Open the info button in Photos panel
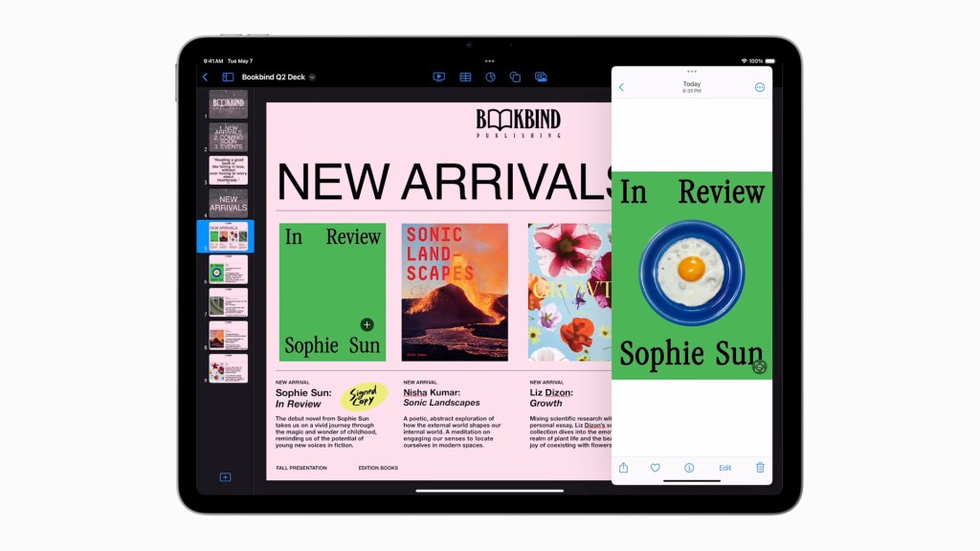 click(689, 468)
